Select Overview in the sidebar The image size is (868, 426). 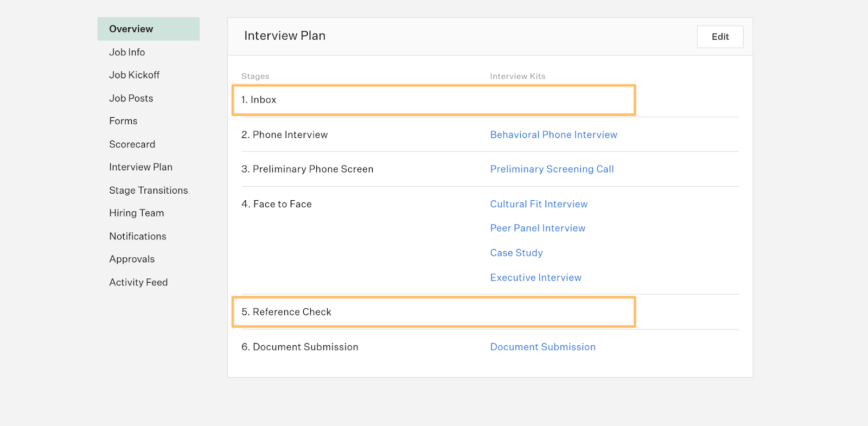[x=131, y=29]
